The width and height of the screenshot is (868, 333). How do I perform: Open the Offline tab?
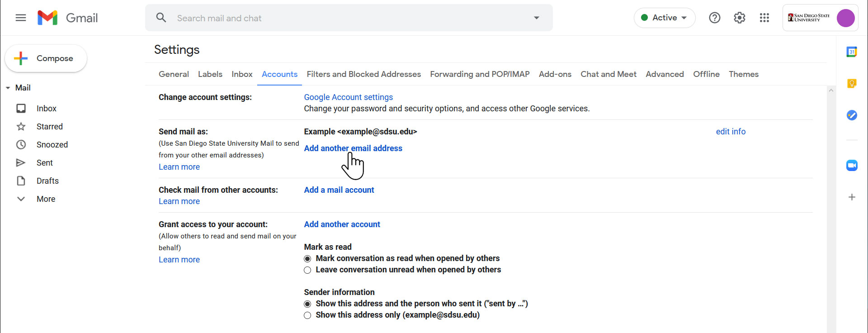706,74
